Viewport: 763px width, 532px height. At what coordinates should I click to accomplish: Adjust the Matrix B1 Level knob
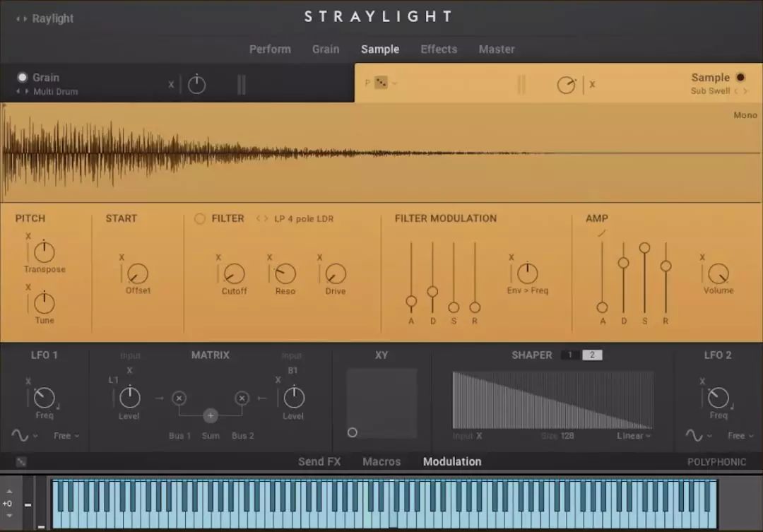[x=294, y=398]
